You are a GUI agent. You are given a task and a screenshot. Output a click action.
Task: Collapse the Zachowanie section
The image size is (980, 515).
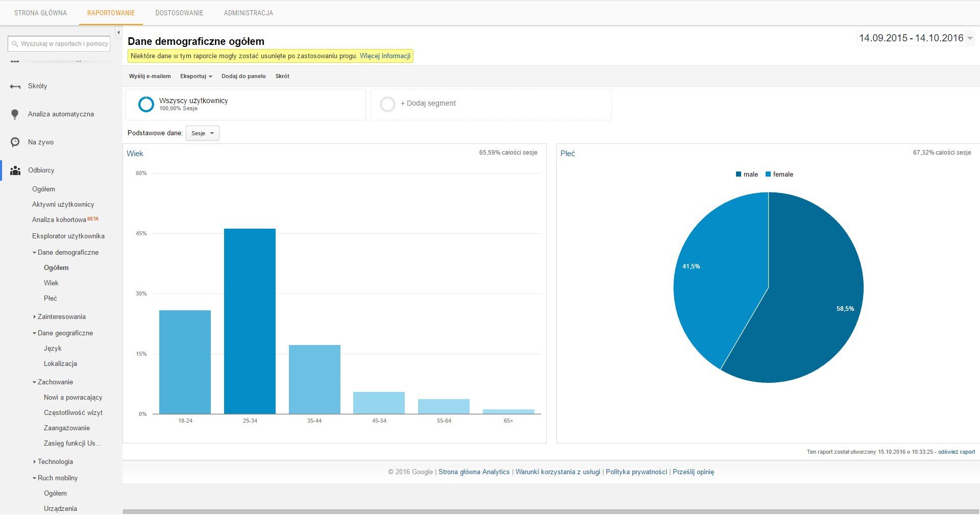coord(34,382)
